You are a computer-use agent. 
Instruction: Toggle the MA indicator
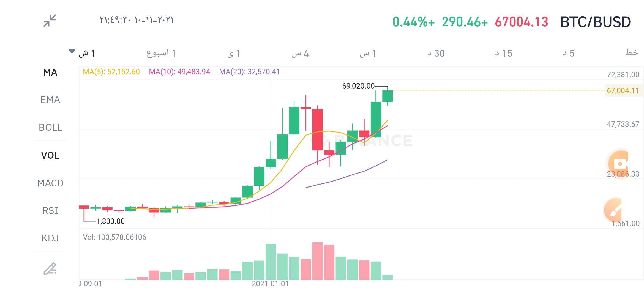pos(50,72)
